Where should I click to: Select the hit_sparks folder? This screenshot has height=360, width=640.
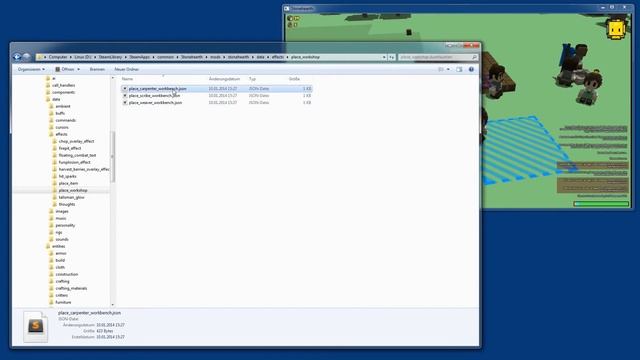coord(67,176)
